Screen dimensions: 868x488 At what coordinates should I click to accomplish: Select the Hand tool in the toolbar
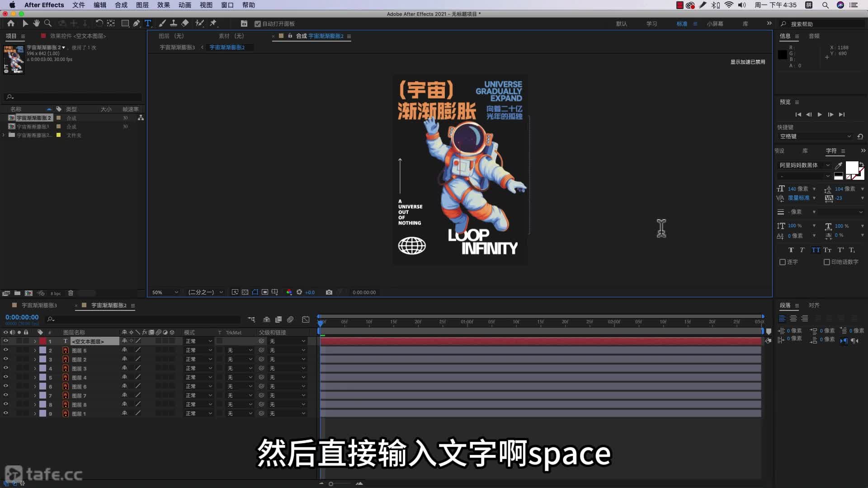[x=36, y=23]
